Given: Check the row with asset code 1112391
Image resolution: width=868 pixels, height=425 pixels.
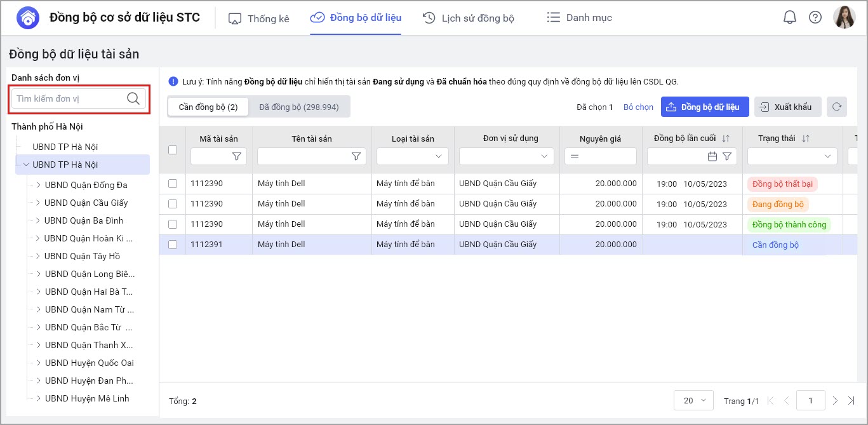Looking at the screenshot, I should pyautogui.click(x=173, y=245).
